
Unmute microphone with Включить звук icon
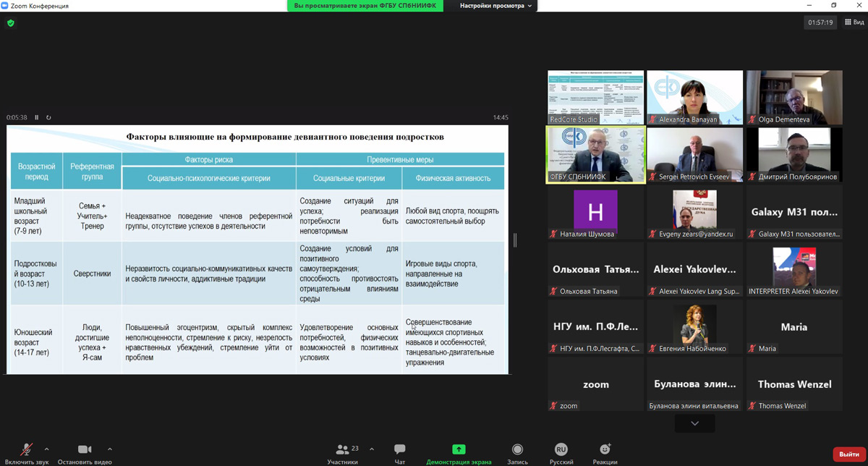pyautogui.click(x=27, y=449)
